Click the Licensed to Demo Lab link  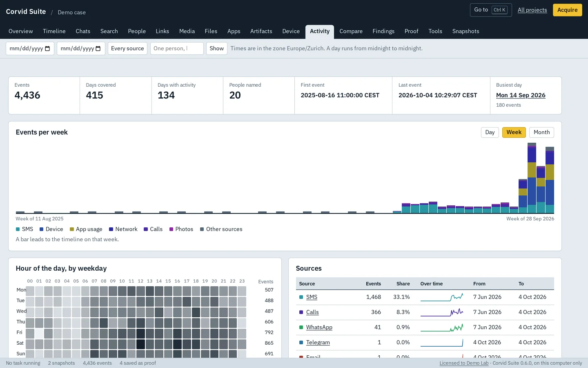pos(464,363)
